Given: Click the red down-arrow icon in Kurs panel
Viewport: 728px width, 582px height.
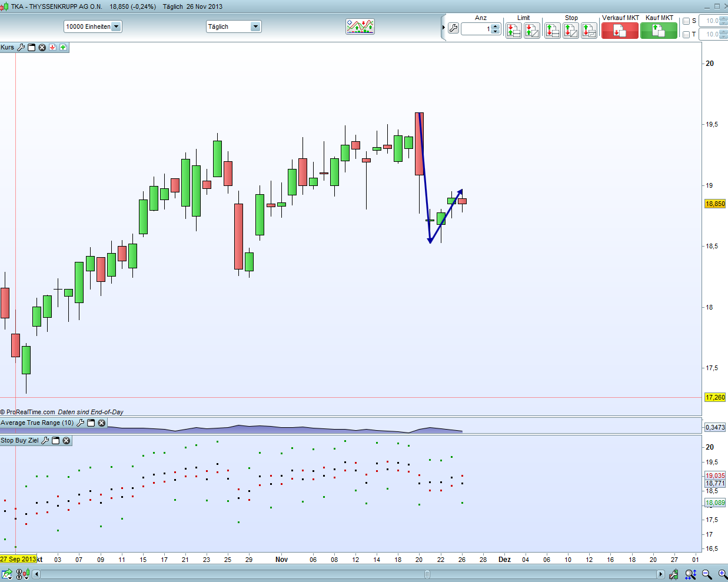Looking at the screenshot, I should tap(52, 47).
